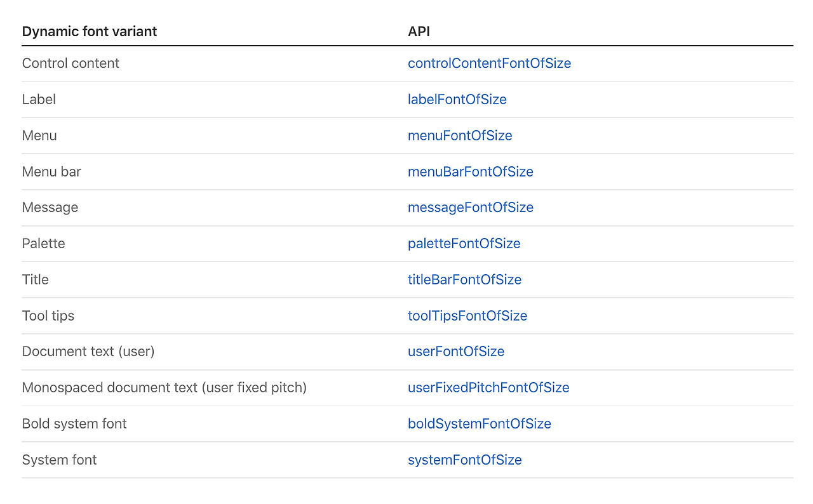Open the titleBarFontOfSize link
This screenshot has width=813, height=504.
point(464,280)
